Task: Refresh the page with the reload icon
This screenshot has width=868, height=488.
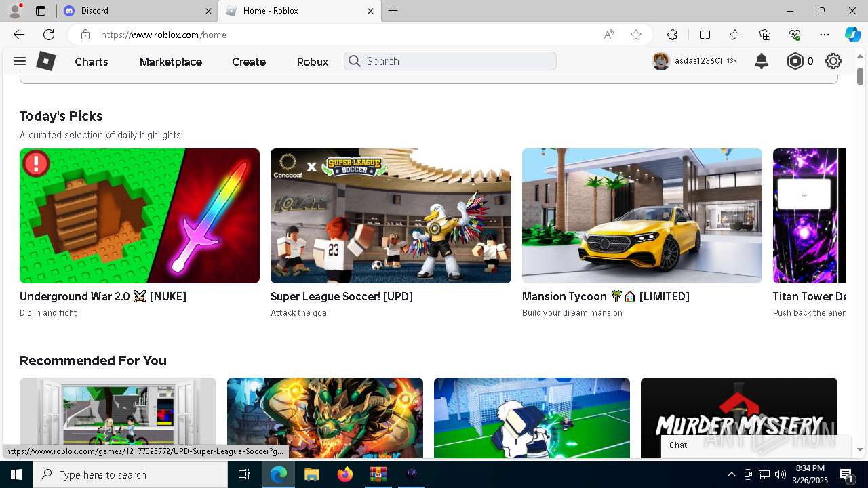Action: (49, 35)
